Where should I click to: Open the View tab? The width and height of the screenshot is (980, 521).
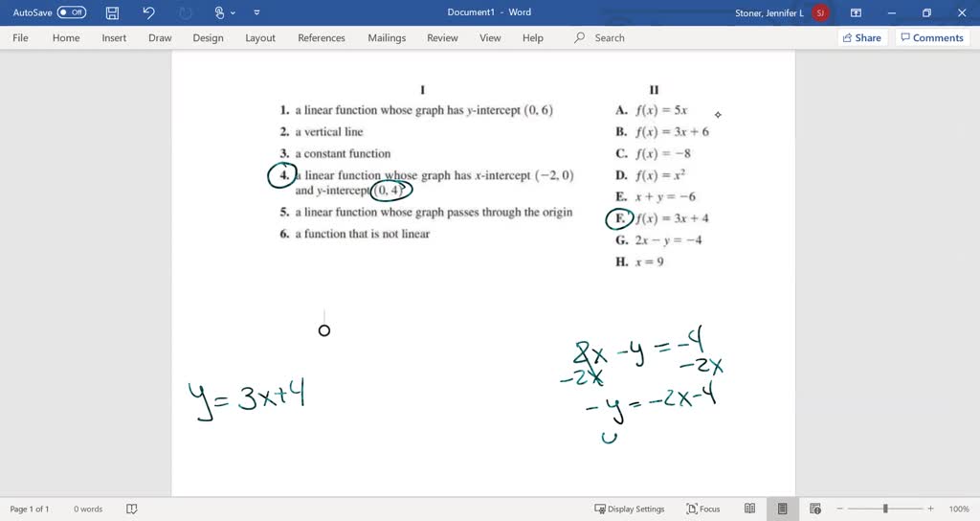pyautogui.click(x=490, y=37)
